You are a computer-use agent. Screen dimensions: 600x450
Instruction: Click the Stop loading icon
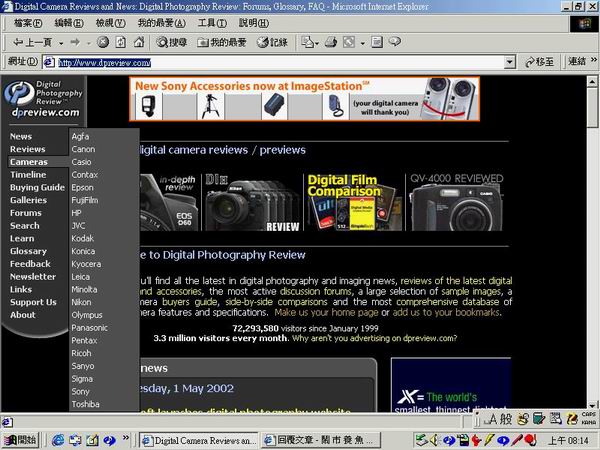pos(103,42)
